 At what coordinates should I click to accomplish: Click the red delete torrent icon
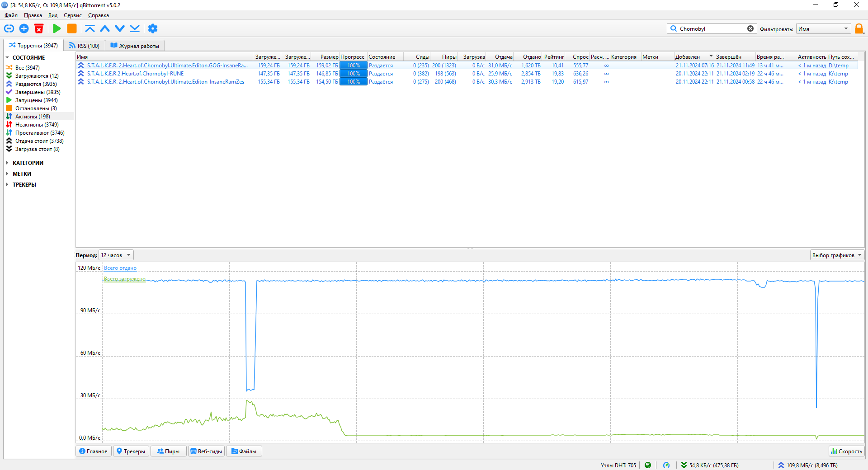39,28
